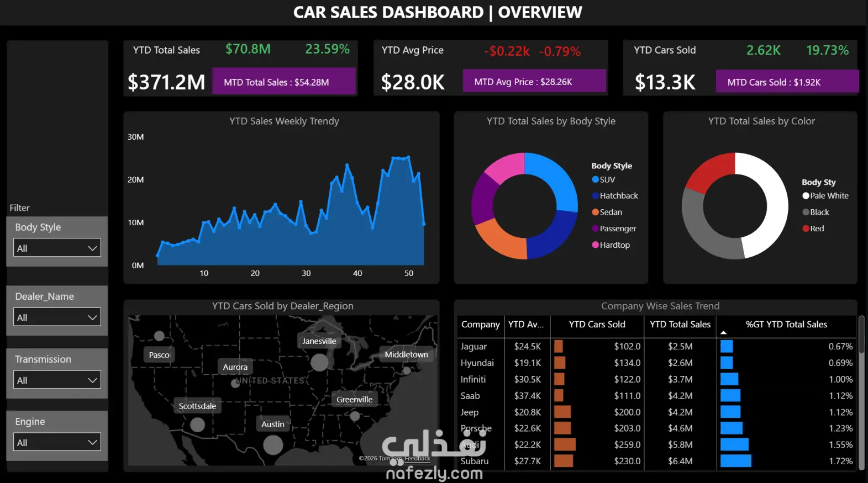Select the Infiniti company cell
The width and height of the screenshot is (868, 483).
(473, 380)
